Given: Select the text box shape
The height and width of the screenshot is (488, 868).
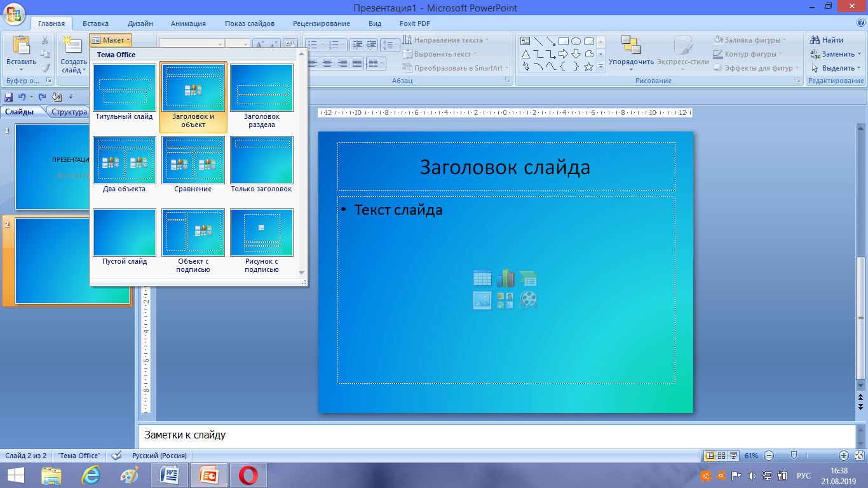Looking at the screenshot, I should pyautogui.click(x=525, y=41).
